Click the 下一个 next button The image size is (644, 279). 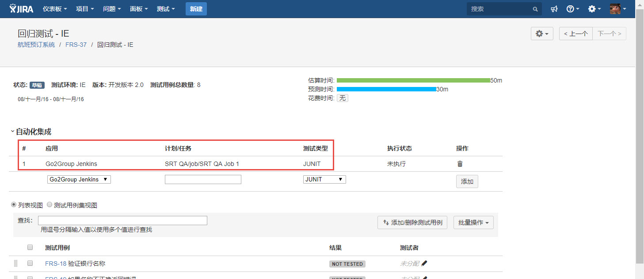[610, 34]
